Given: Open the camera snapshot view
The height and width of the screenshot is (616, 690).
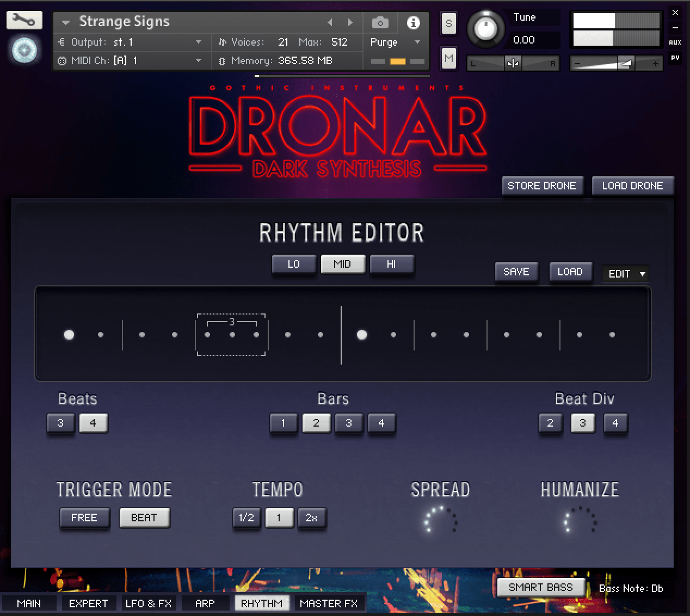Looking at the screenshot, I should [380, 23].
